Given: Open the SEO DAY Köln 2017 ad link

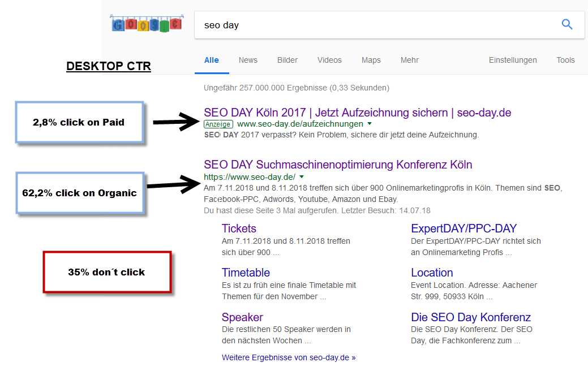Looking at the screenshot, I should coord(357,113).
